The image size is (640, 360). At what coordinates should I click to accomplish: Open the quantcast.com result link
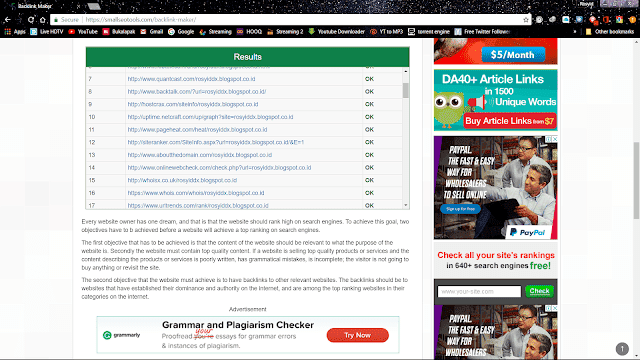pos(191,79)
